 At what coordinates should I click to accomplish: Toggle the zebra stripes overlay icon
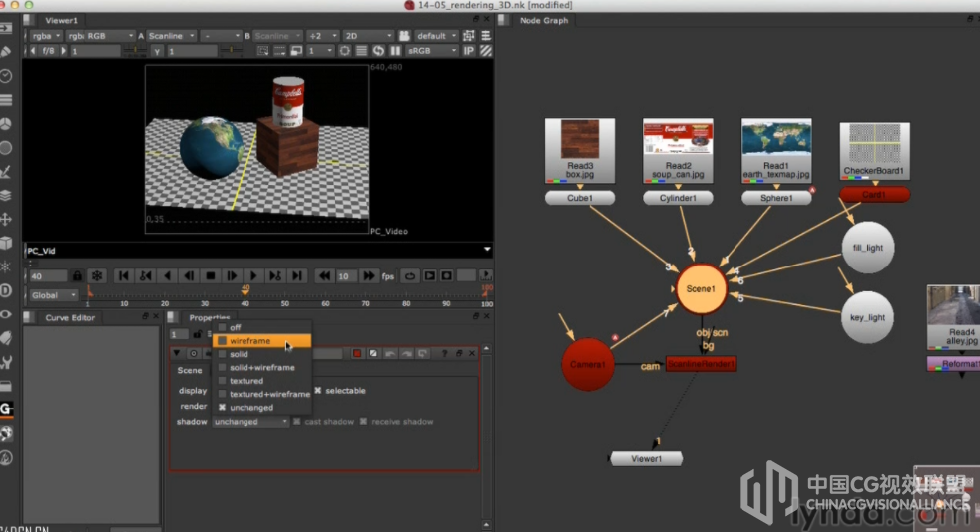[x=486, y=51]
